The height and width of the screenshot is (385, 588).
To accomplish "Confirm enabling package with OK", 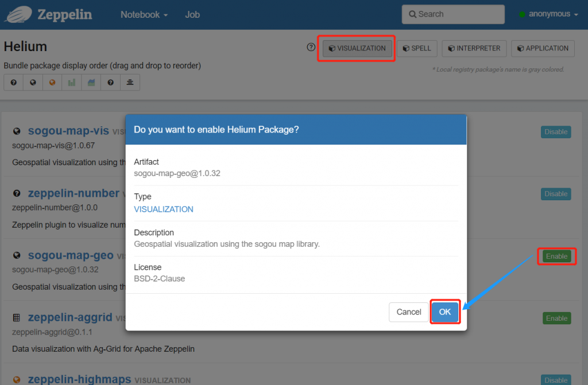I will click(445, 312).
